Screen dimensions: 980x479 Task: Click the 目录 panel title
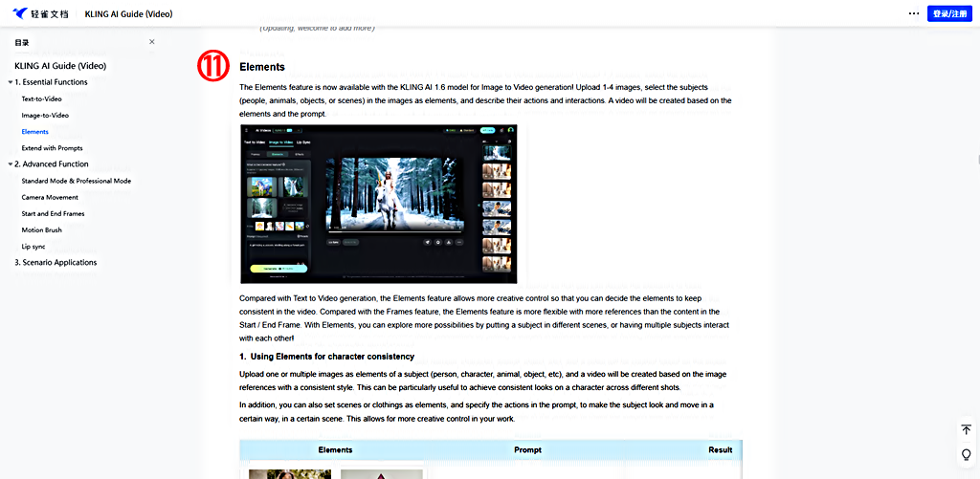tap(21, 42)
